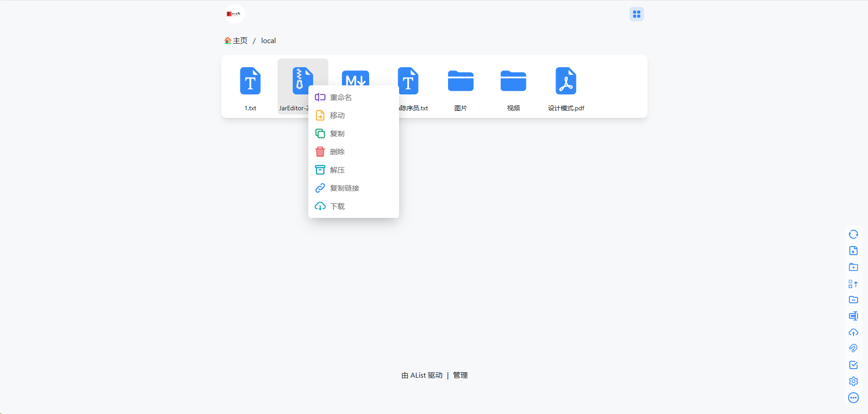
Task: Click the batch rename icon
Action: tap(853, 316)
